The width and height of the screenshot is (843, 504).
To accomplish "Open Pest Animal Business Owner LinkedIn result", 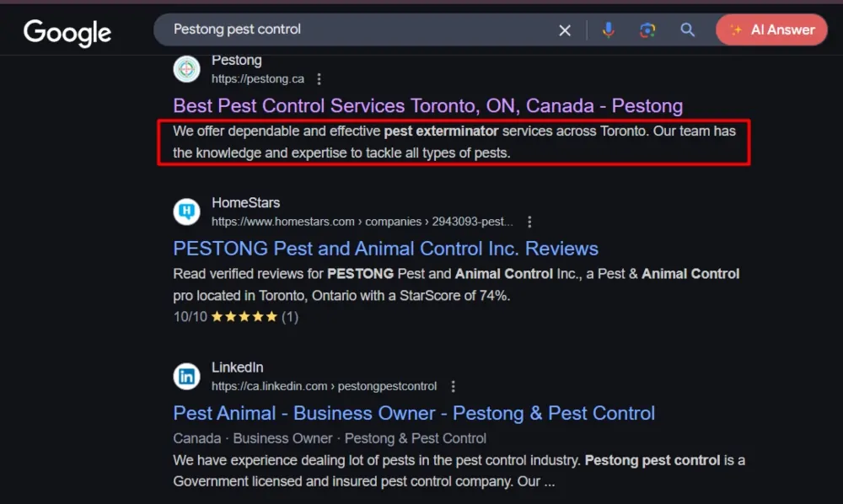I will point(413,413).
